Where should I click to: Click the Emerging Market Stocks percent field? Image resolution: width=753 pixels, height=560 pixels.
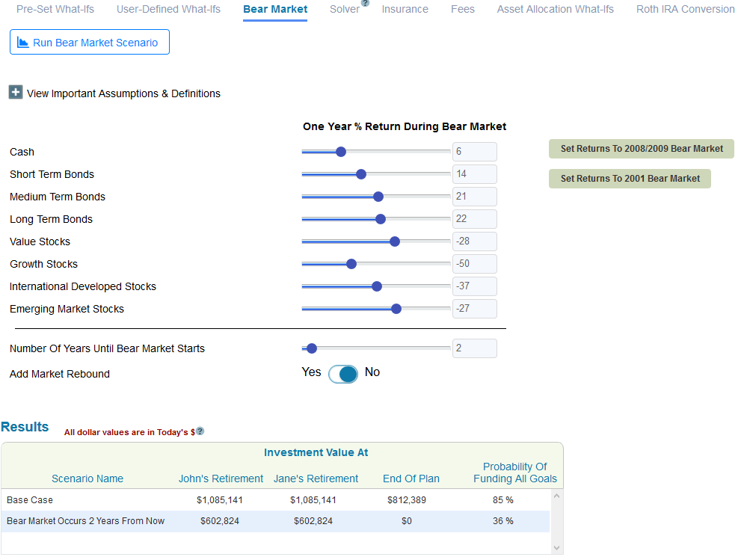point(474,309)
